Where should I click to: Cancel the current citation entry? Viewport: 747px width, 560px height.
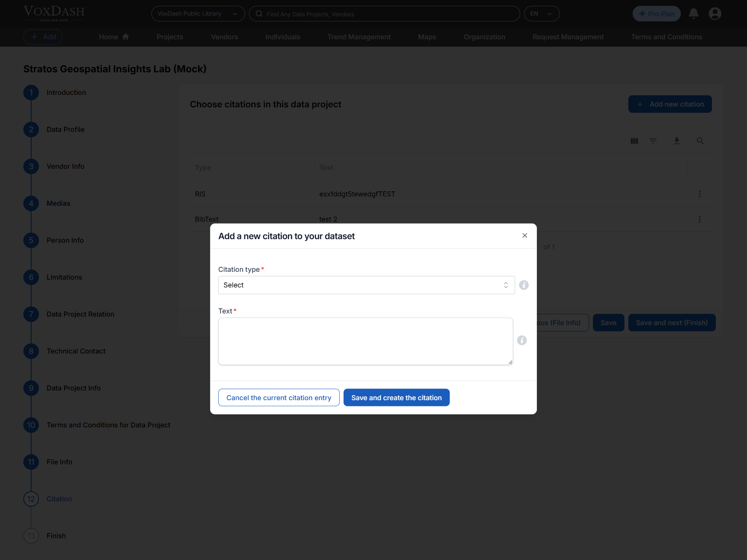click(x=279, y=397)
